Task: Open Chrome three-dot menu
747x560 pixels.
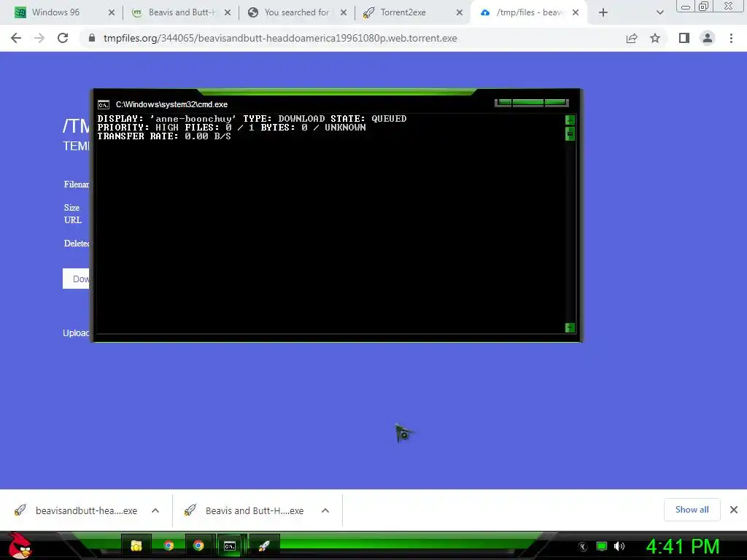Action: tap(731, 38)
